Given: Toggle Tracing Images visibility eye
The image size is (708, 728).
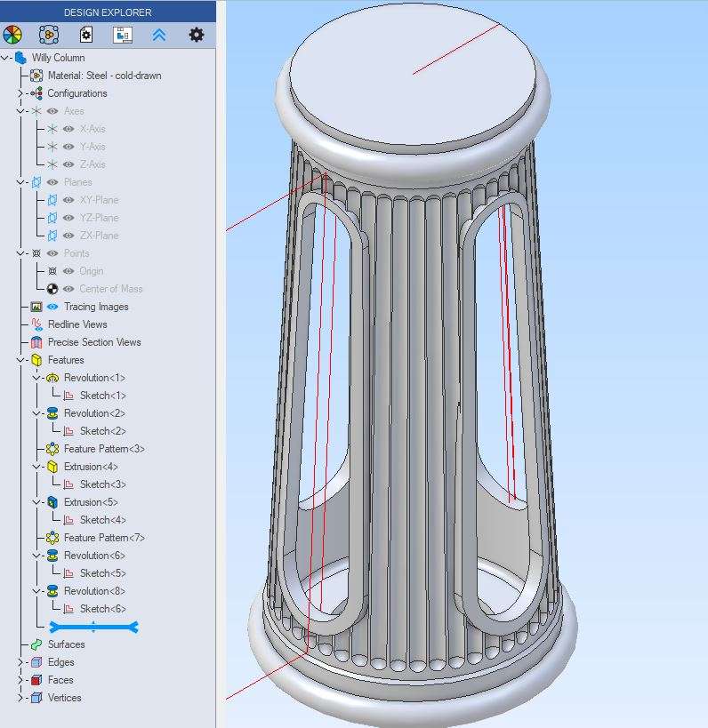Looking at the screenshot, I should coord(52,307).
